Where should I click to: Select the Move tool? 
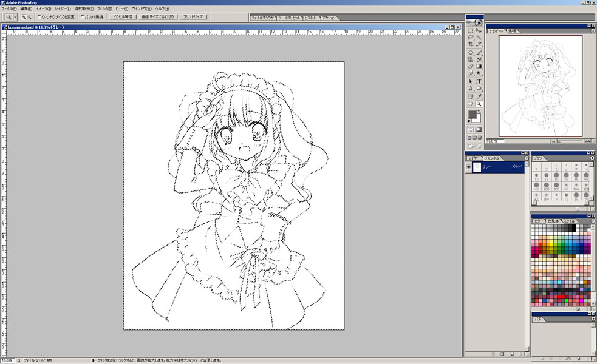[x=479, y=30]
